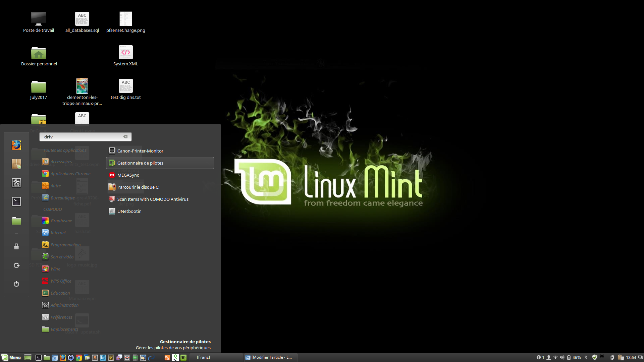Click the Wi-Fi network tray icon
This screenshot has width=644, height=362.
coord(555,358)
